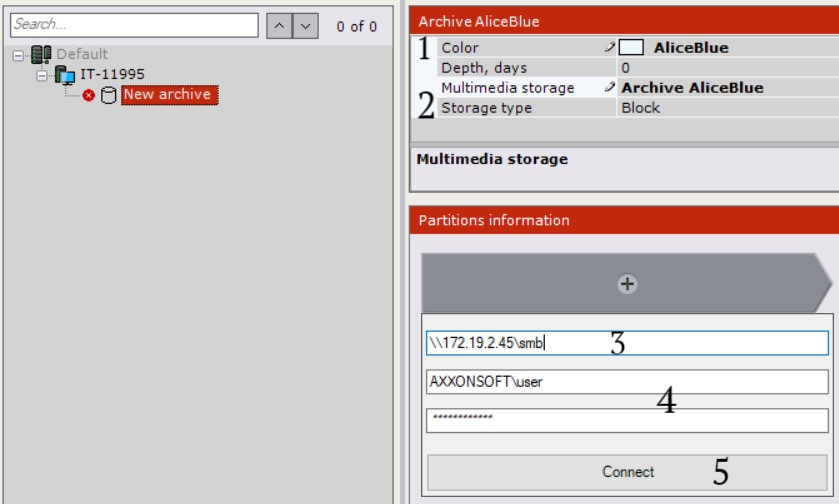Screen dimensions: 839x504
Task: Click the Search input field
Action: (x=134, y=25)
